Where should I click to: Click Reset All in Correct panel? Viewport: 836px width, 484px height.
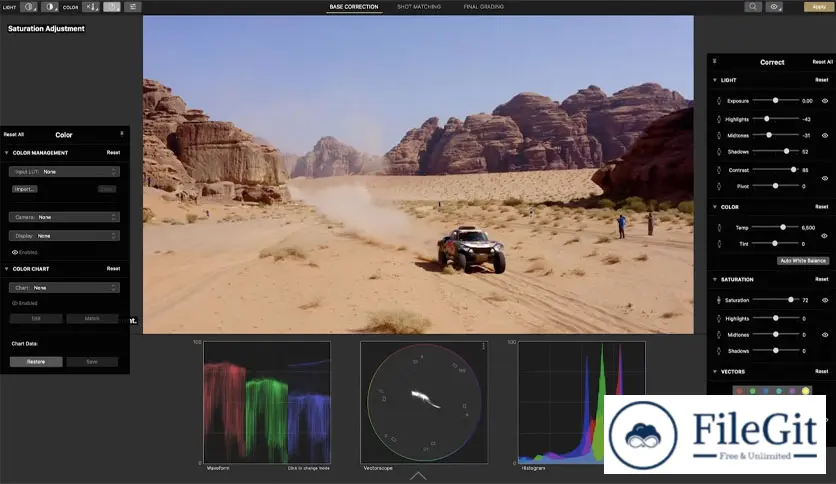[822, 62]
